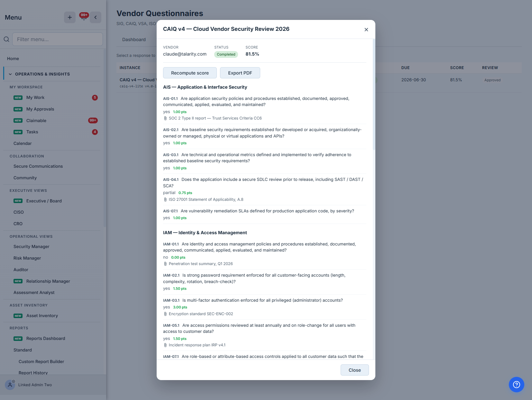532x400 pixels.
Task: Close the CAIQ v4 dialog with X icon
Action: click(366, 30)
